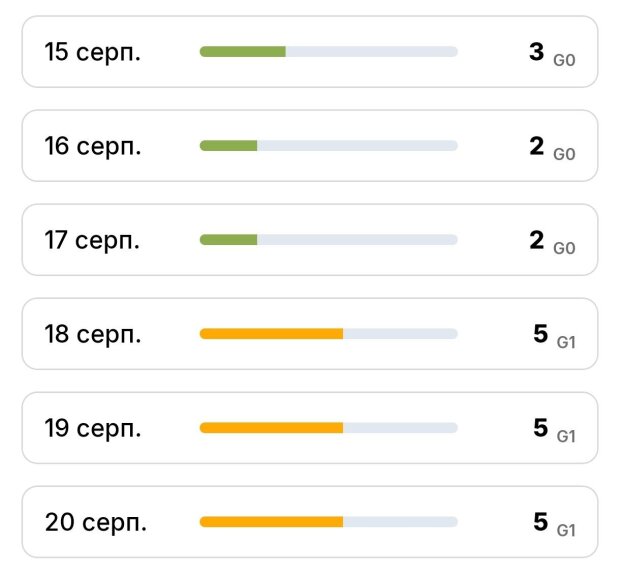Click the G0 label on 15 серп. row
Image resolution: width=620 pixels, height=577 pixels.
564,60
